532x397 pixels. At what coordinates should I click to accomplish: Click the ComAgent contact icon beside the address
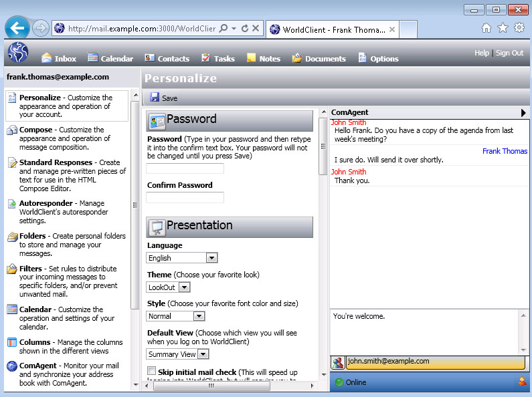[338, 362]
